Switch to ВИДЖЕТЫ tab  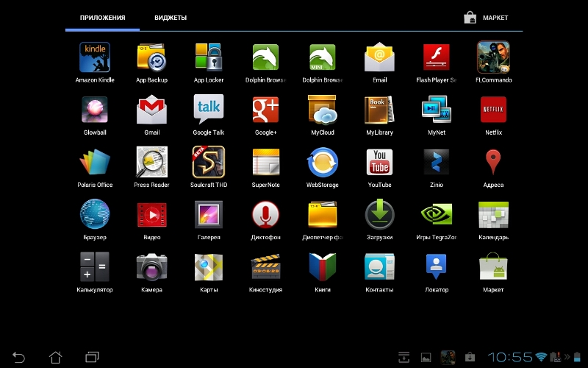coord(171,18)
